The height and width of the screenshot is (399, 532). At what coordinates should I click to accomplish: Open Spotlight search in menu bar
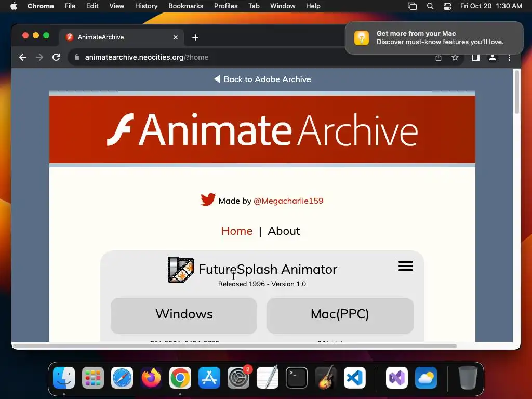(430, 6)
